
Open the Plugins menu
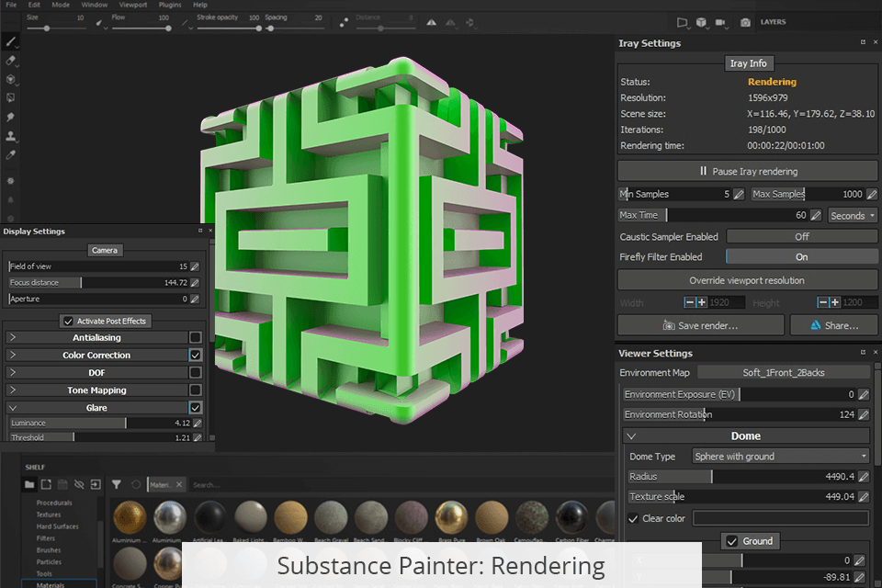tap(170, 5)
